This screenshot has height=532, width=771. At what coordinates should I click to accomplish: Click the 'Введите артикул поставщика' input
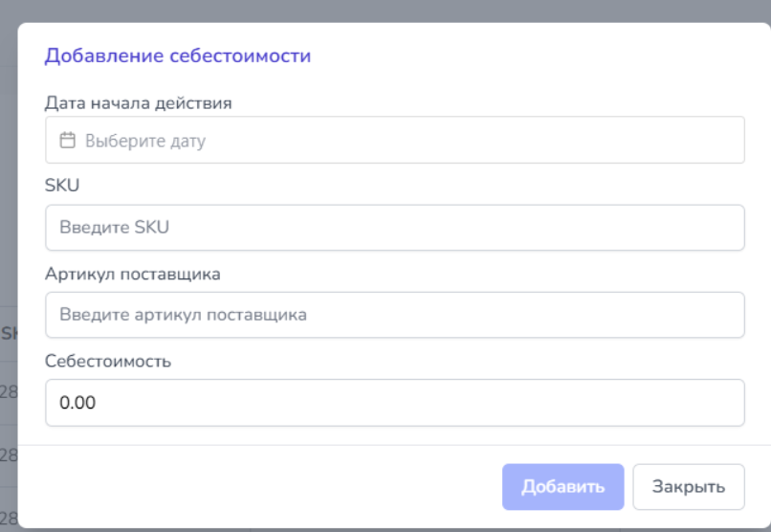(x=394, y=315)
